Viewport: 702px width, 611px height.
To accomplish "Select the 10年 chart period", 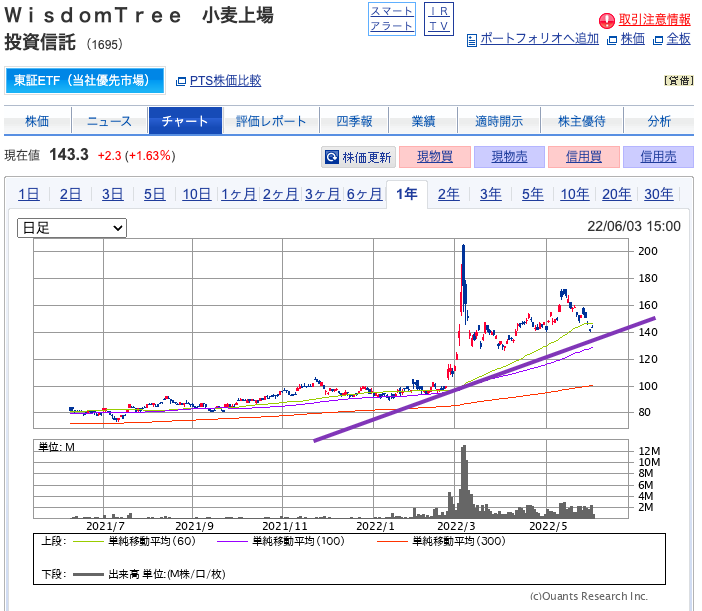I will [575, 194].
